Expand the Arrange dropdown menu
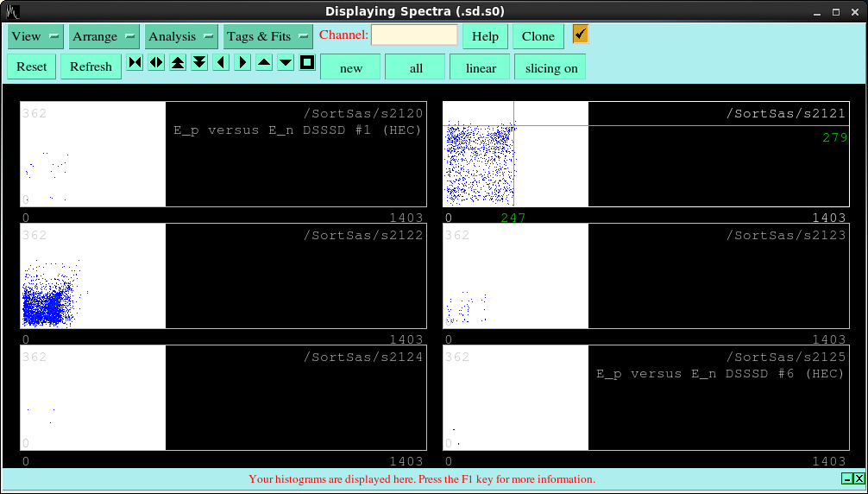Viewport: 868px width, 494px height. tap(104, 36)
